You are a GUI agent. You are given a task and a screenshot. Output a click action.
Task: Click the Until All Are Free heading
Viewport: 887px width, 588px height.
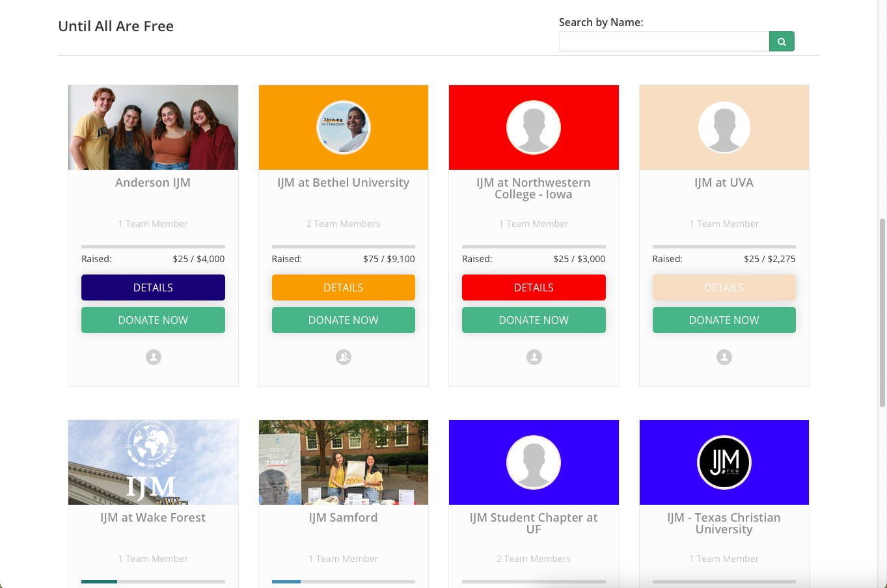pos(116,27)
